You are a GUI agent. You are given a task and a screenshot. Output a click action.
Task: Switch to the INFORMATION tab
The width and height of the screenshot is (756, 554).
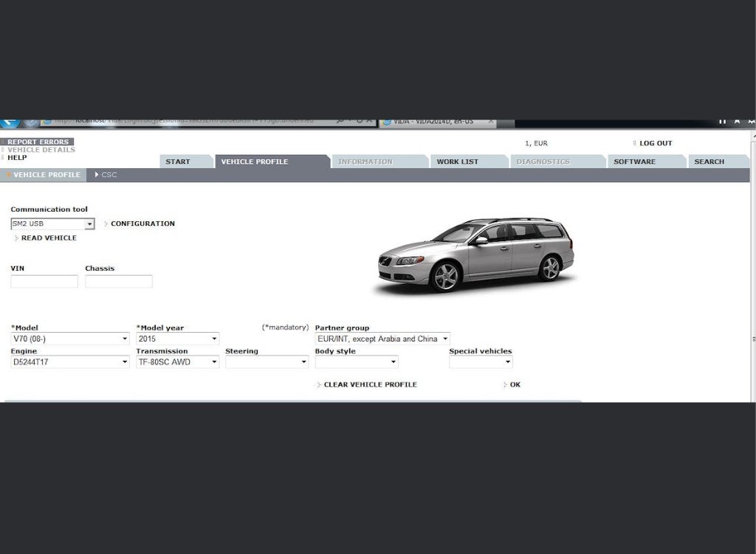[x=380, y=162]
